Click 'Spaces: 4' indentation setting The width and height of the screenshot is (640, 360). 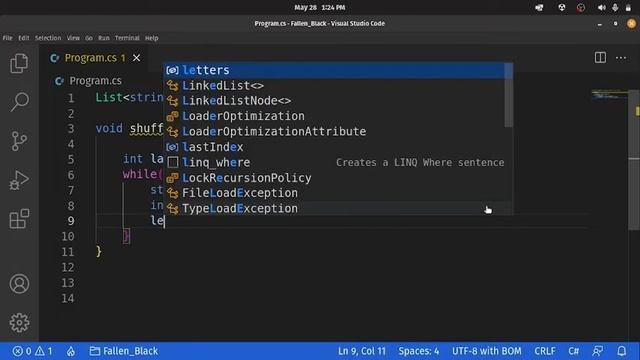pyautogui.click(x=419, y=351)
